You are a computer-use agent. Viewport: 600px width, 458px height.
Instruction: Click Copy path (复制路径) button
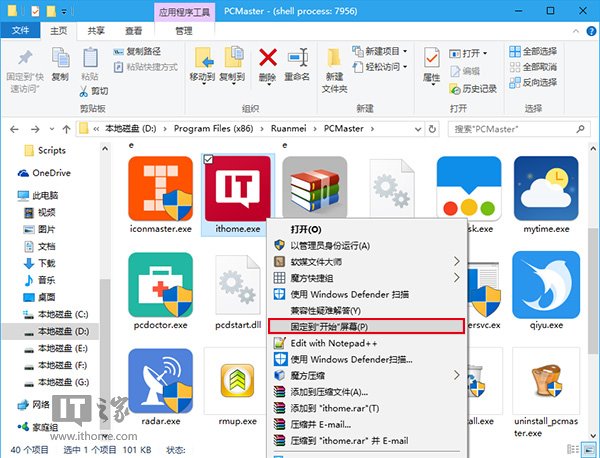137,51
